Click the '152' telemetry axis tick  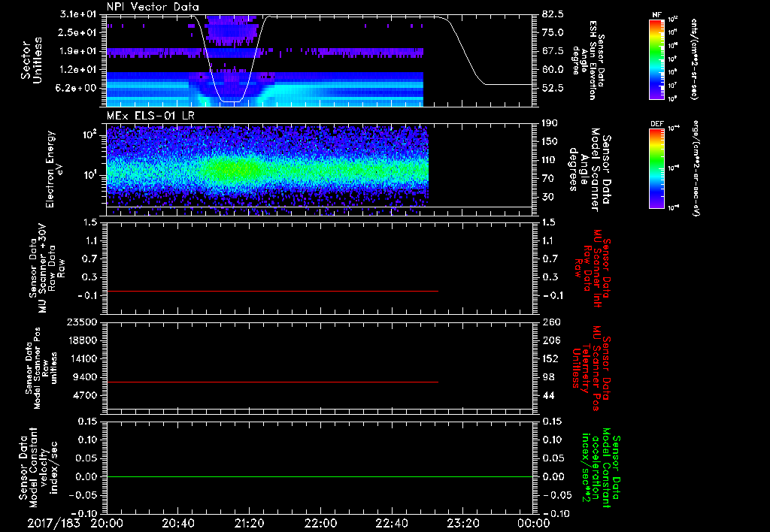(x=550, y=358)
